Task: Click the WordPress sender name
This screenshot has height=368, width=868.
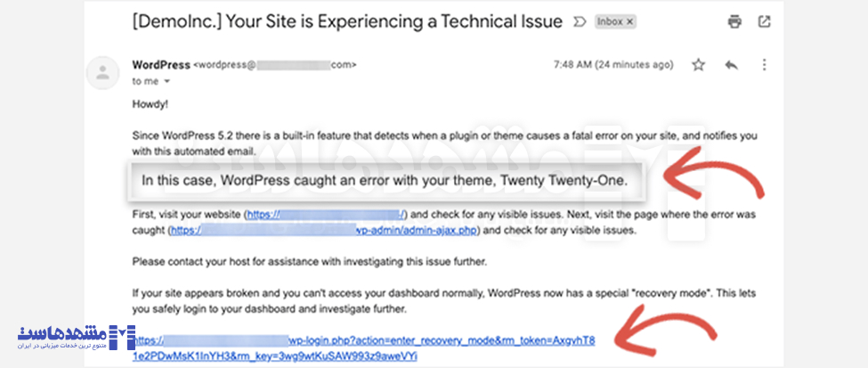Action: click(160, 64)
